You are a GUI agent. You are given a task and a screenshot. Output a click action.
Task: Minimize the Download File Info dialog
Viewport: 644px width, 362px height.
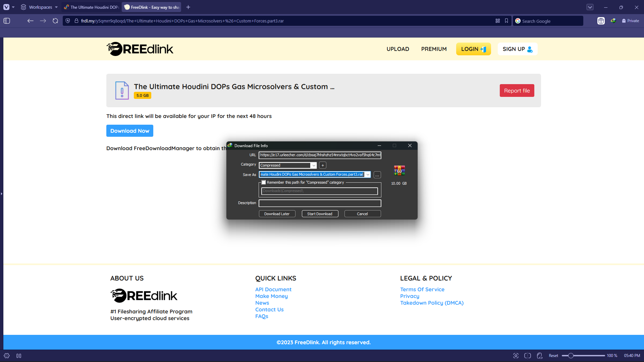tap(379, 145)
